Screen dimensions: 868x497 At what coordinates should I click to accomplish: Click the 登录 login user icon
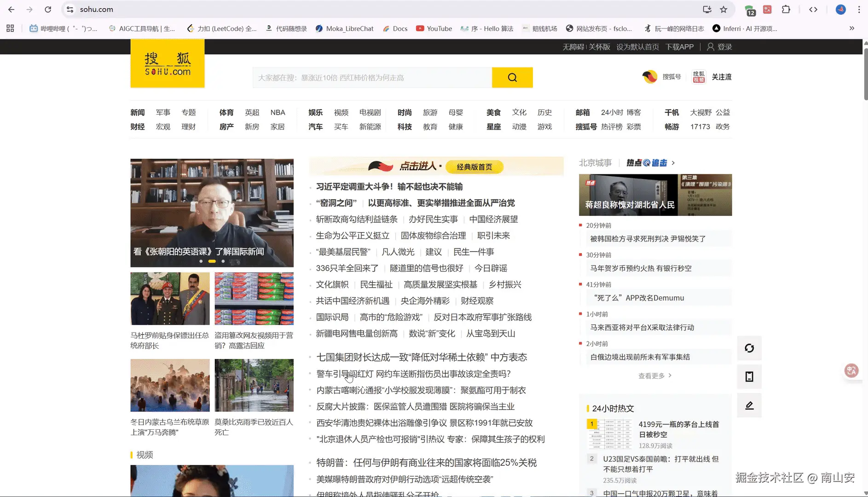click(x=711, y=47)
